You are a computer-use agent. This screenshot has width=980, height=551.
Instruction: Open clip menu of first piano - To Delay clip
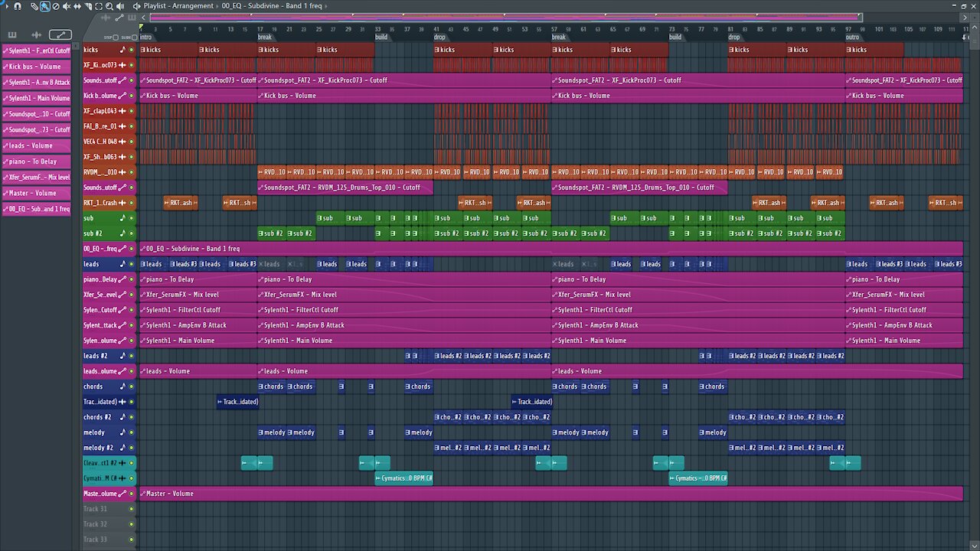[143, 279]
